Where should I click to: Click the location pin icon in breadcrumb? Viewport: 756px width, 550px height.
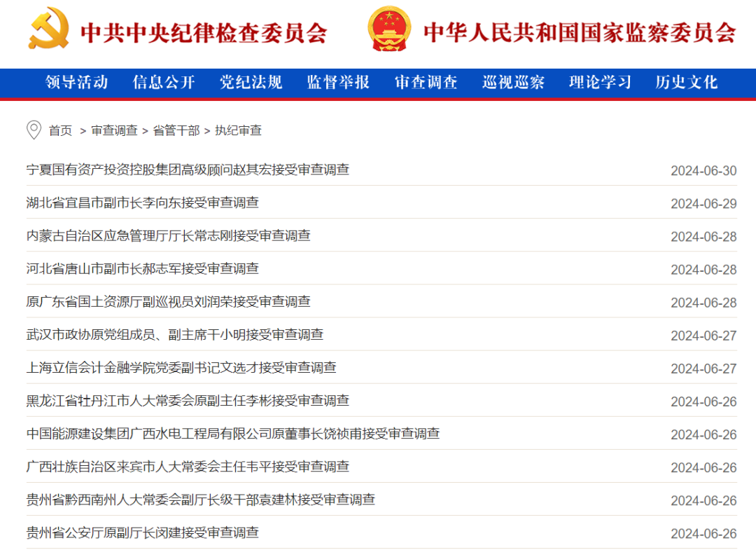coord(34,130)
